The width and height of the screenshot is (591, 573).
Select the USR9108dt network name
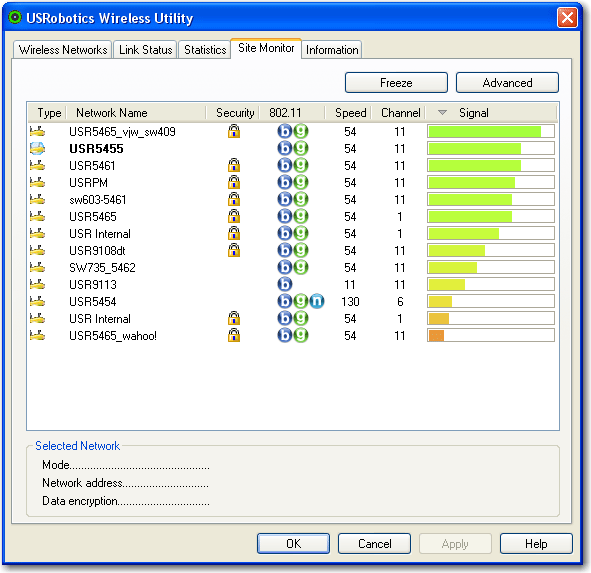pos(97,250)
